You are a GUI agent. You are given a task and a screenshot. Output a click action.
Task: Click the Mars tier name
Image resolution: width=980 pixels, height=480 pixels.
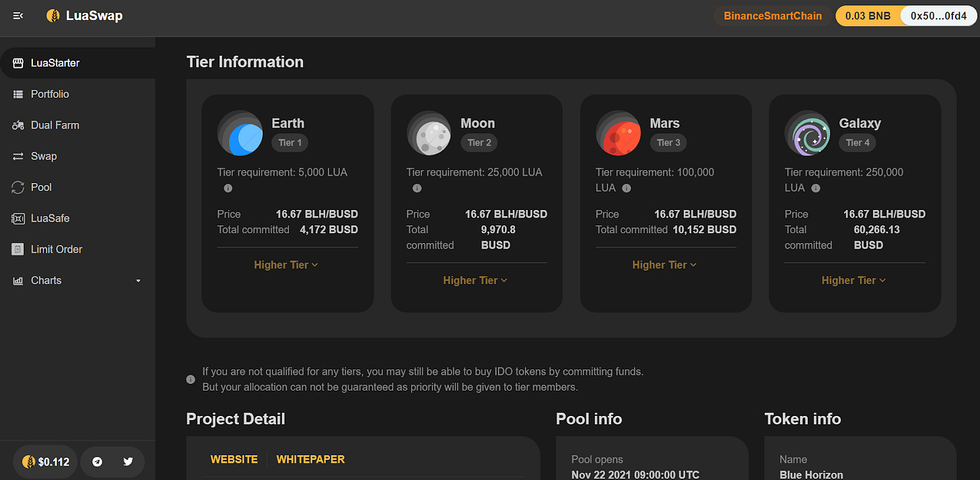pos(665,123)
